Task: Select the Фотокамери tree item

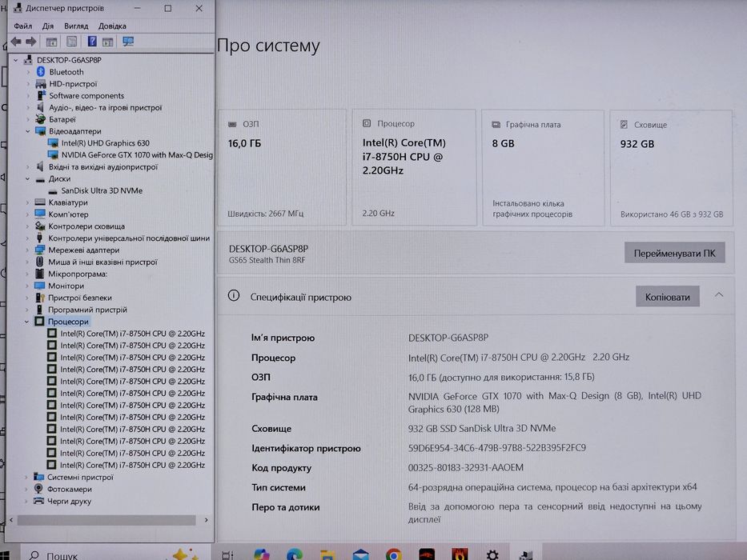Action: [x=69, y=489]
